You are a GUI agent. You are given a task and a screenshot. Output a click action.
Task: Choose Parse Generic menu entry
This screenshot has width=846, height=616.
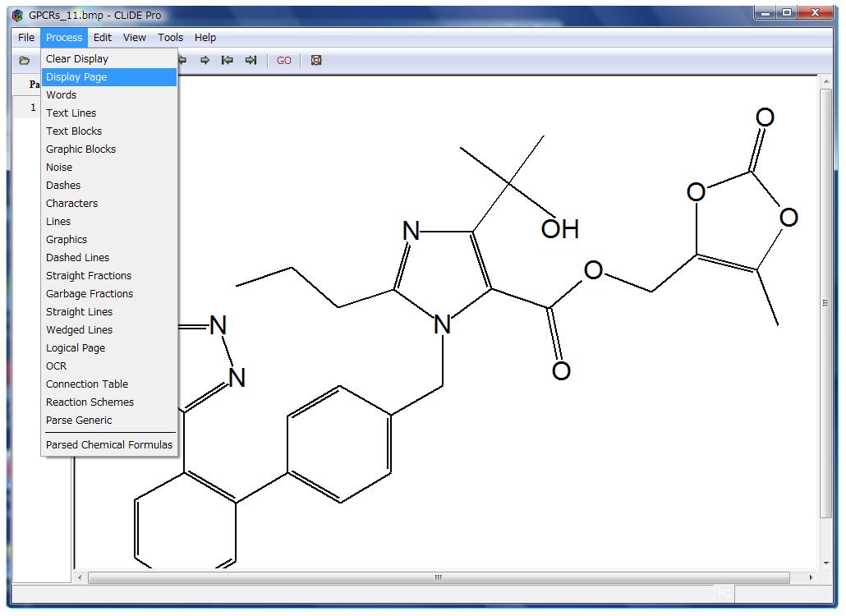[109, 421]
